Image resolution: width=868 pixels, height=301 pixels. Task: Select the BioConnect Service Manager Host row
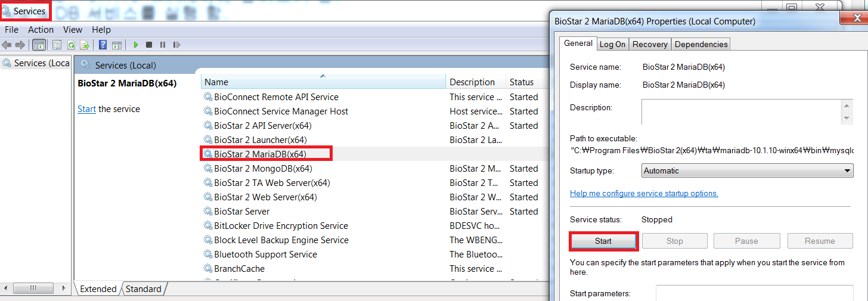coord(374,111)
